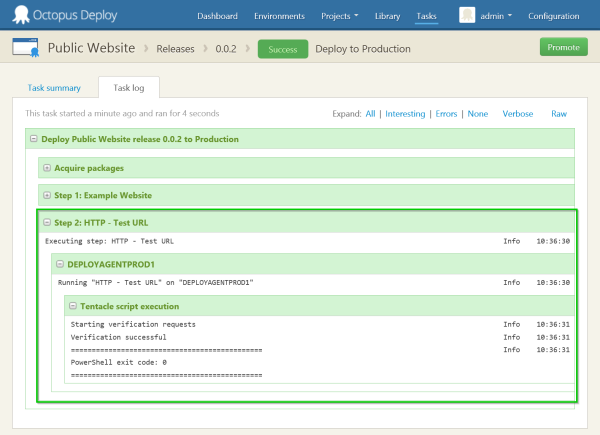Go to the Dashboard page
600x435 pixels.
[x=218, y=17]
